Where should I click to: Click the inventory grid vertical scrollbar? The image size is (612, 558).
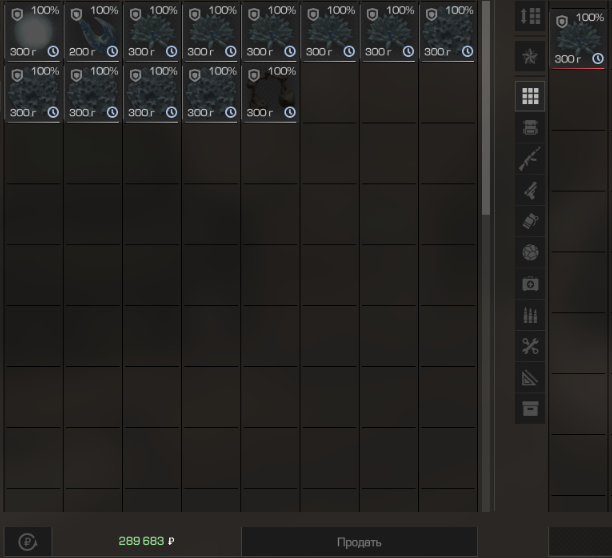486,108
